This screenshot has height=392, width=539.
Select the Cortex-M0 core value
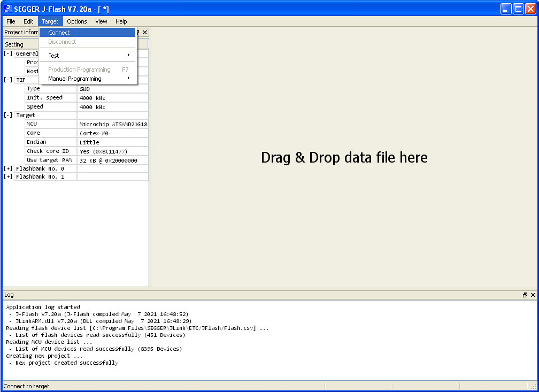[113, 133]
